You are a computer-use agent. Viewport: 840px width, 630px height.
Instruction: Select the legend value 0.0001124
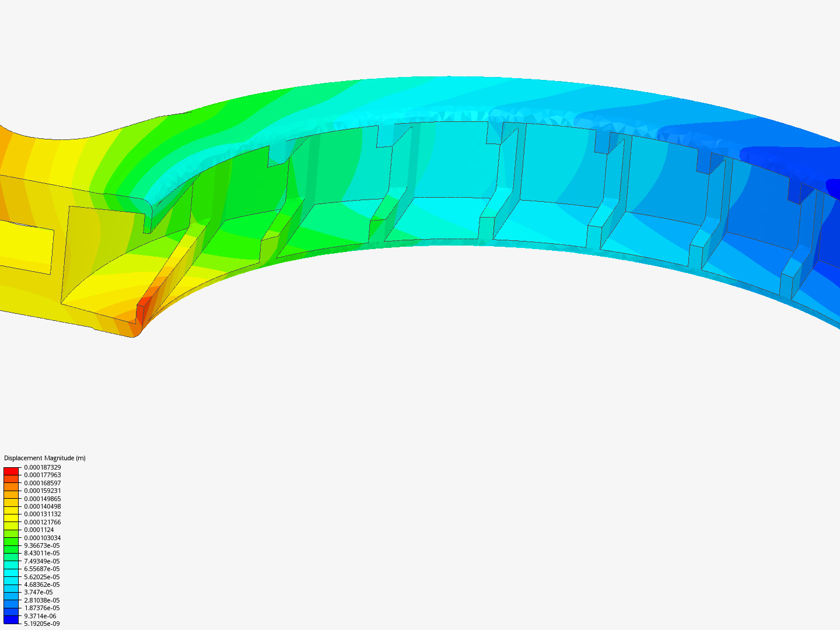pos(39,530)
